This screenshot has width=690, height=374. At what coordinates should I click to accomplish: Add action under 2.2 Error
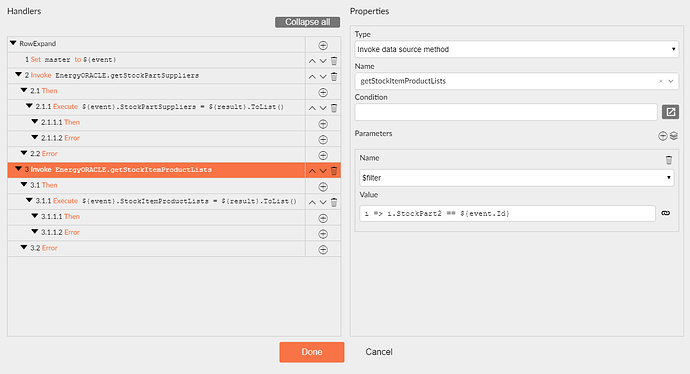click(323, 155)
